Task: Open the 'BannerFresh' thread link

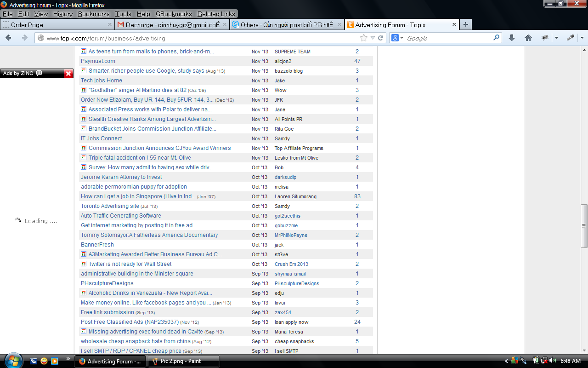Action: pyautogui.click(x=97, y=245)
